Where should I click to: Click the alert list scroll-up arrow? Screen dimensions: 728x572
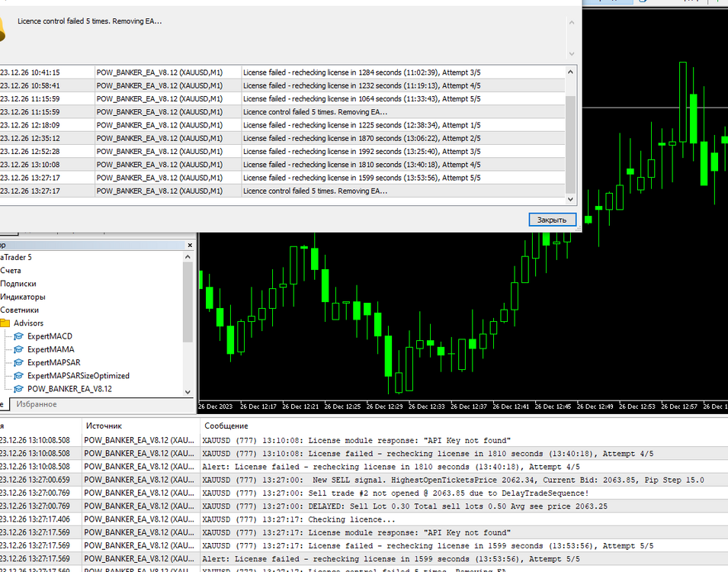571,72
